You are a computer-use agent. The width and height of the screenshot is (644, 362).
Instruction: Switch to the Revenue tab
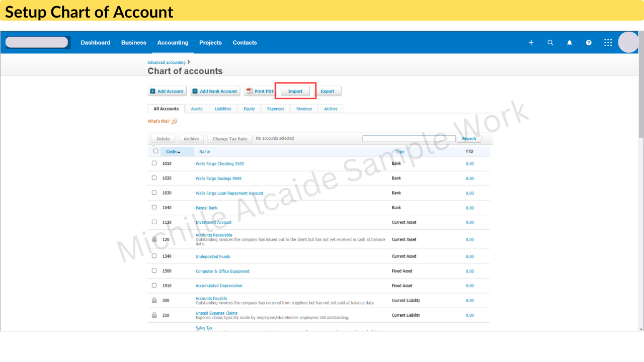pos(304,109)
